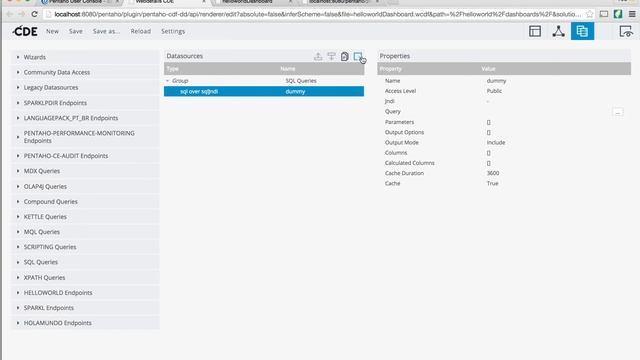The width and height of the screenshot is (640, 360).
Task: Click the move up icon in Datasources
Action: pyautogui.click(x=318, y=56)
